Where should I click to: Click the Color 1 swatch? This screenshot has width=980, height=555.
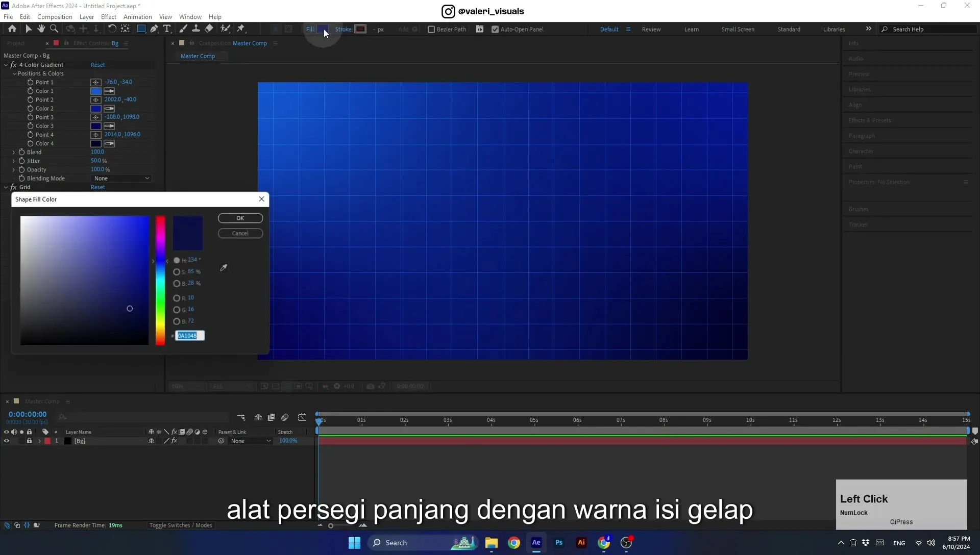click(96, 91)
